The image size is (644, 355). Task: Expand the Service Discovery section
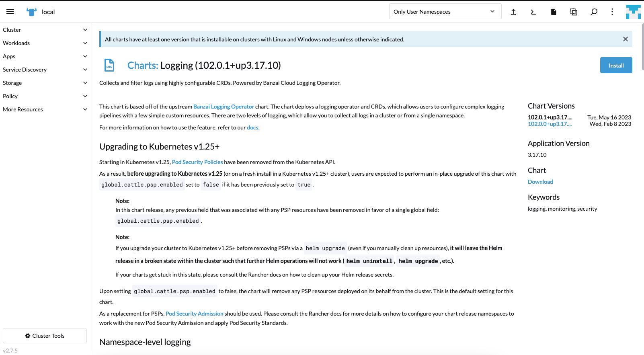[45, 70]
